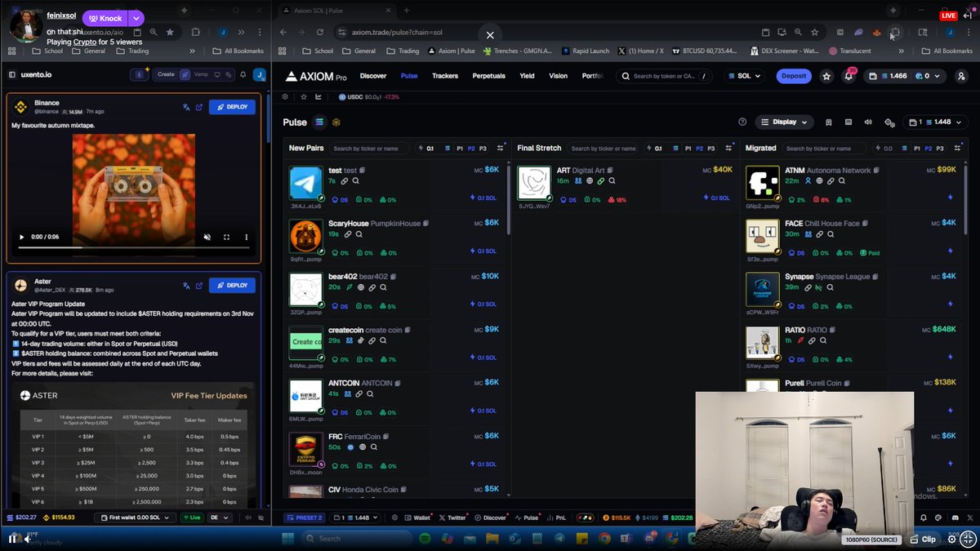
Task: Open Axiom notifications bell
Action: coord(848,76)
